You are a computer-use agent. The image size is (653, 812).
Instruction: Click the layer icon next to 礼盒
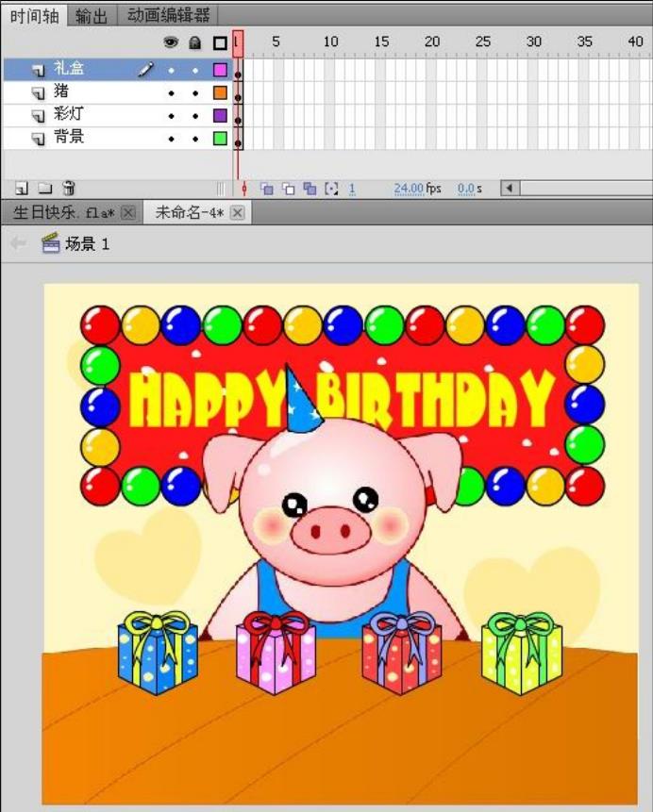(38, 70)
